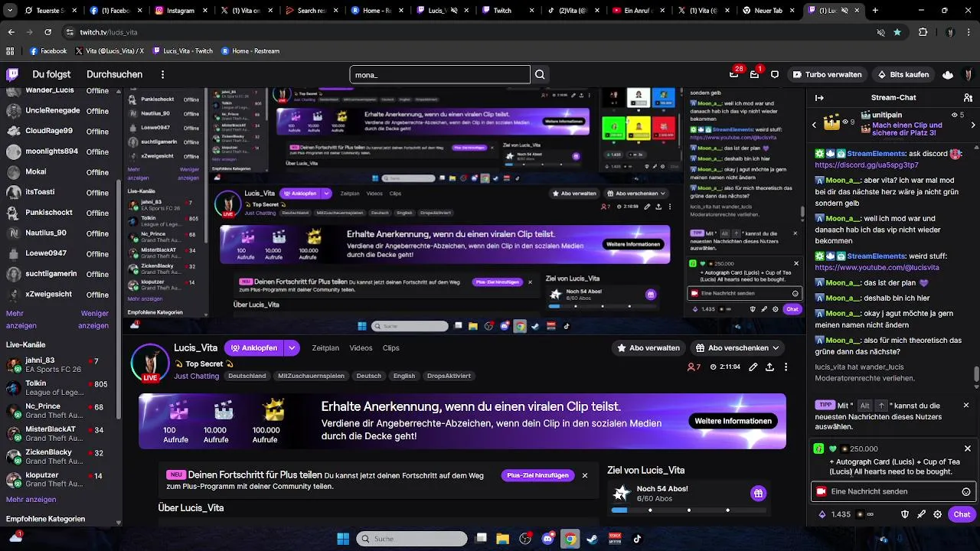
Task: Open the Videos tab
Action: [361, 347]
